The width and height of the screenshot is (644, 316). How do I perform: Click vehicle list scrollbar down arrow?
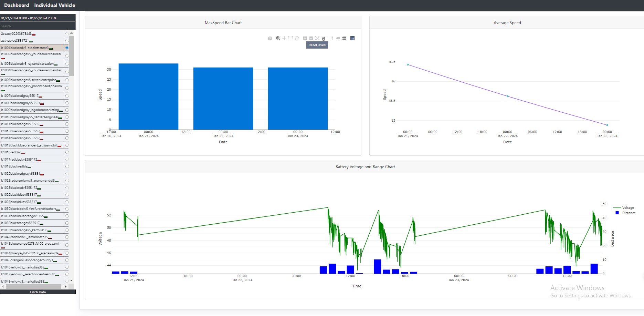coord(71,281)
